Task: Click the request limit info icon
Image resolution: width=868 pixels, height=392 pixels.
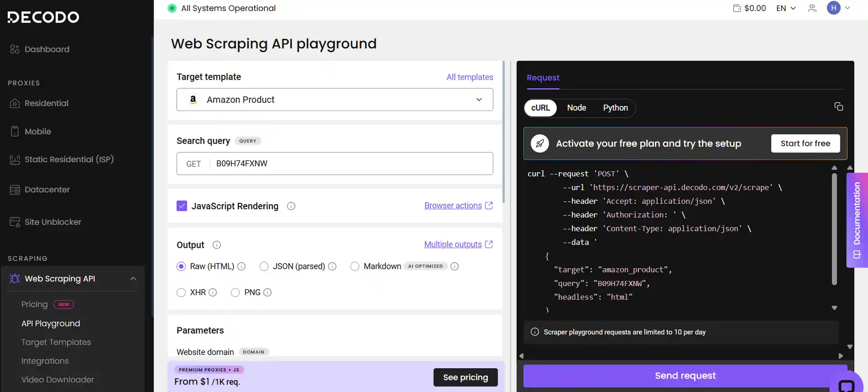Action: (535, 332)
